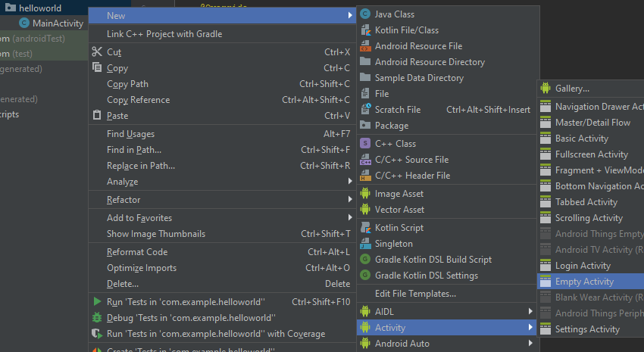
Task: Click the Java Class icon
Action: tap(365, 14)
